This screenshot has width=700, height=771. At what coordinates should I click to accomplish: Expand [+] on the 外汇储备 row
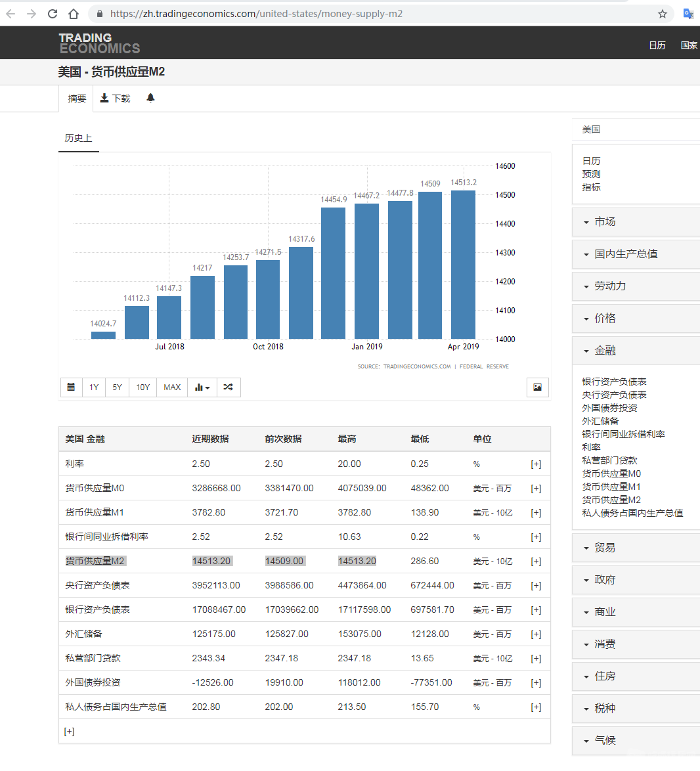[536, 634]
